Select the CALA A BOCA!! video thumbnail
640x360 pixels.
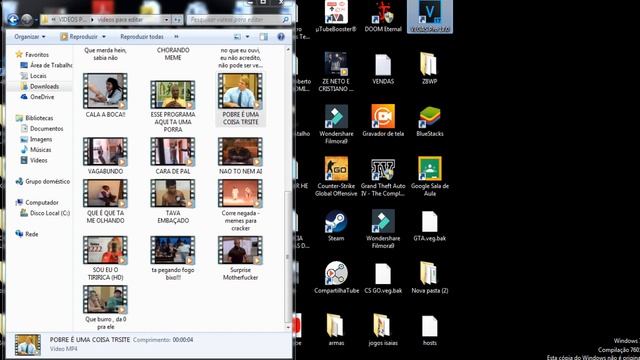tap(105, 91)
